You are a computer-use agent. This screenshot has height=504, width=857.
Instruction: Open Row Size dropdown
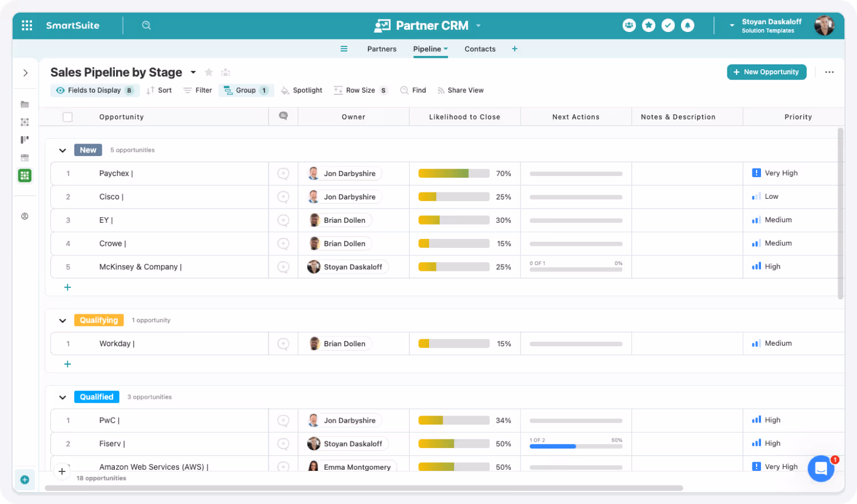(x=361, y=90)
